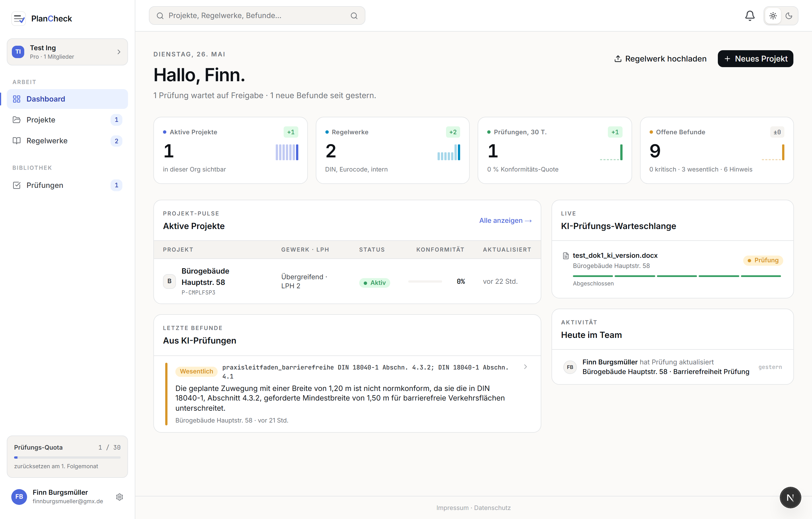Click the Dashboard grid icon
Viewport: 812px width, 519px height.
point(17,99)
